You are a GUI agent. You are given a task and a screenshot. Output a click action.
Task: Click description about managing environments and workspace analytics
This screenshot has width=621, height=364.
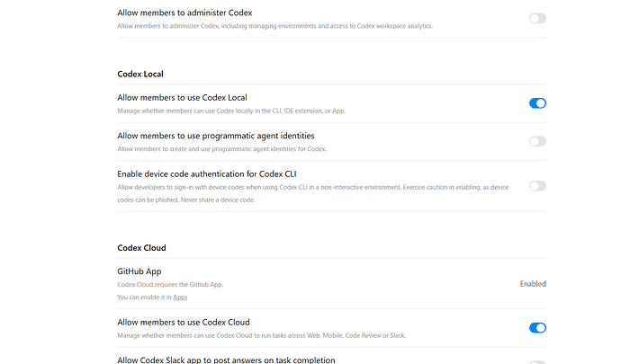274,26
